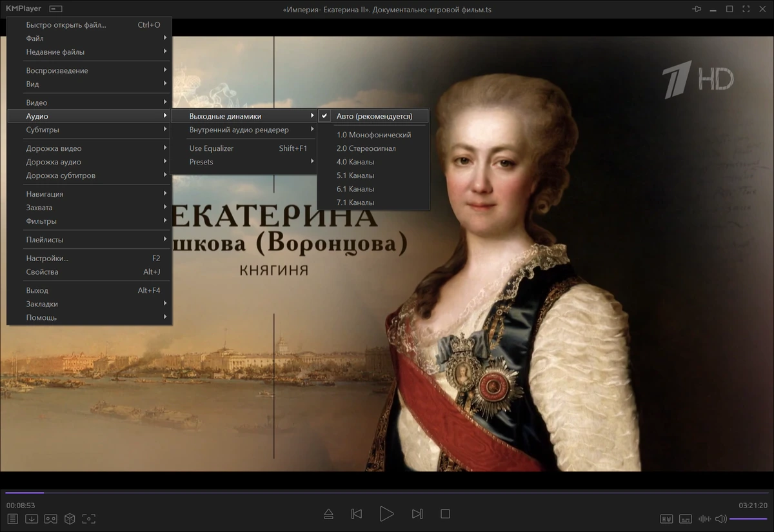774x532 pixels.
Task: Choose 4.0 Каналы output
Action: click(x=373, y=162)
